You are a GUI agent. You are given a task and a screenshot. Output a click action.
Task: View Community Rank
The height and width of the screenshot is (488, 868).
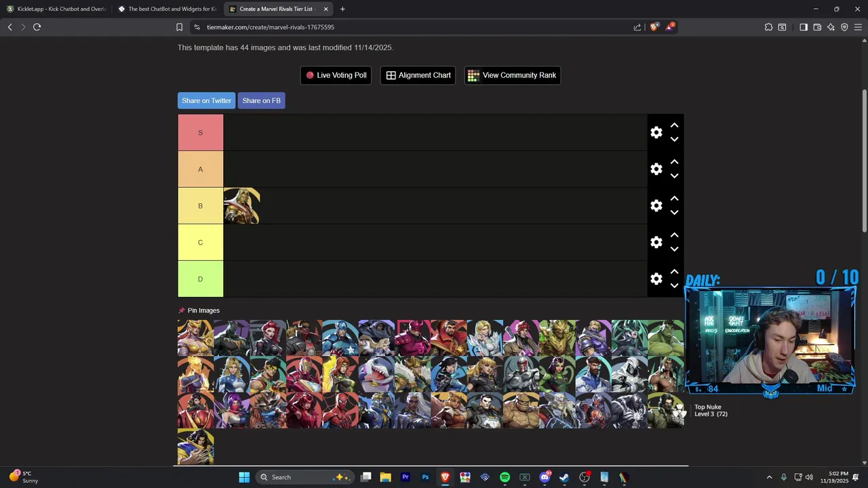click(512, 75)
